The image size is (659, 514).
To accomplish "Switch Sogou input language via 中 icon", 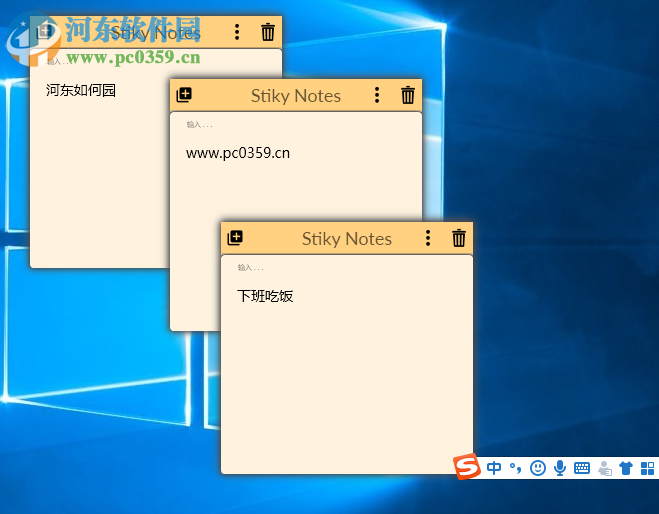I will coord(494,468).
